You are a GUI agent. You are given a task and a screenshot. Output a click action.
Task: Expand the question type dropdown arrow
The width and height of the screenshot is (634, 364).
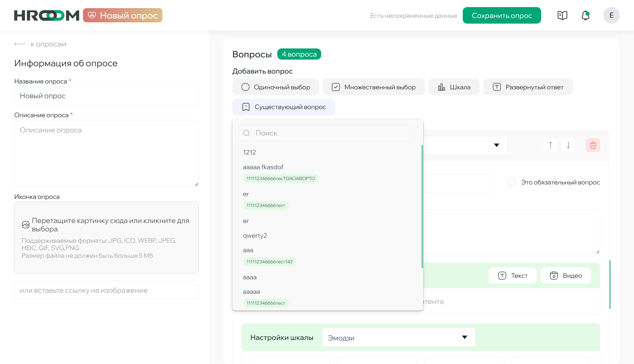(x=496, y=145)
